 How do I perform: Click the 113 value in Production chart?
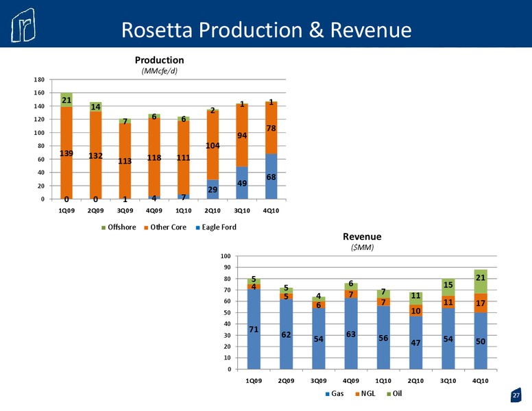point(125,161)
